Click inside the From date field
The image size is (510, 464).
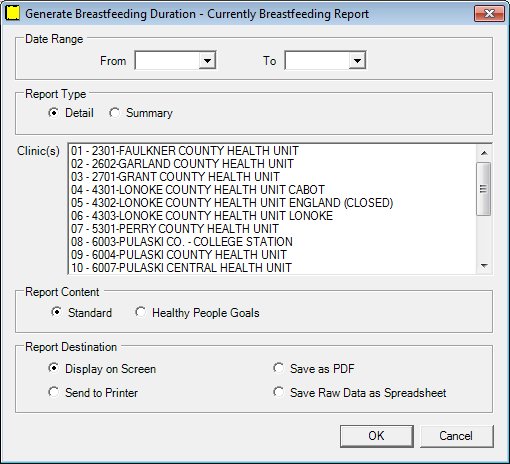coord(167,60)
